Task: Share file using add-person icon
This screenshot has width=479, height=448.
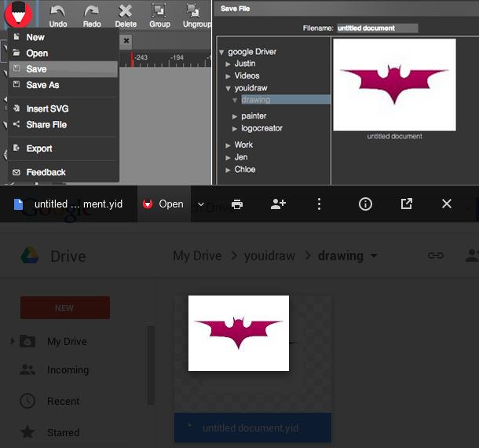Action: pos(278,204)
